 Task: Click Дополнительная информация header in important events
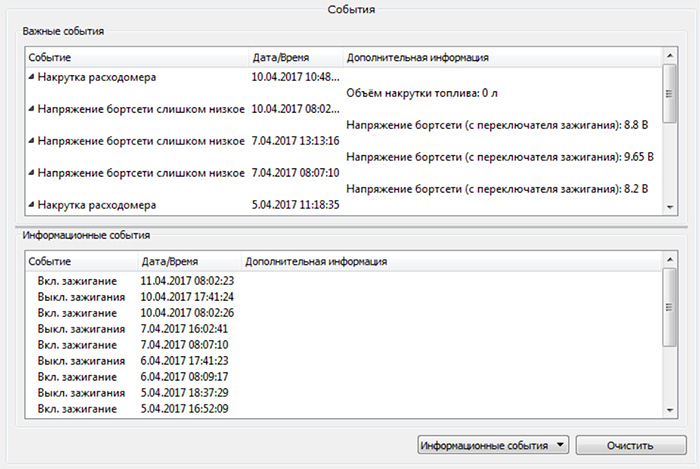pos(500,58)
